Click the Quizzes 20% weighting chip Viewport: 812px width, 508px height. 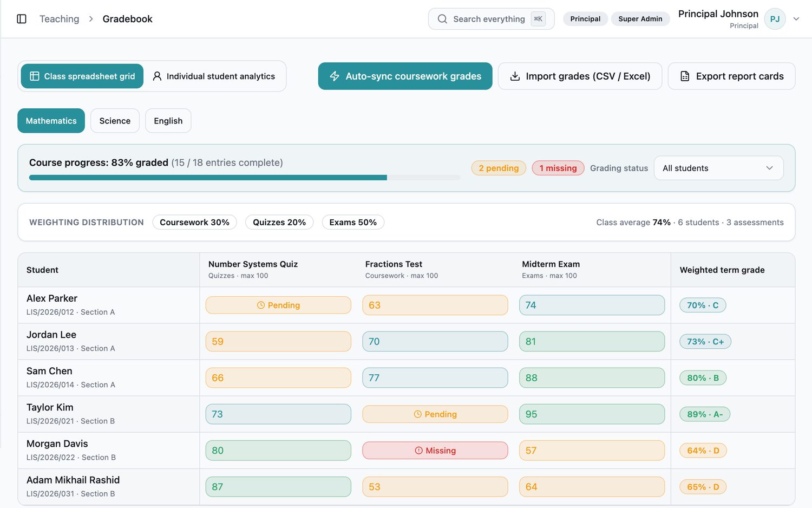pyautogui.click(x=279, y=223)
